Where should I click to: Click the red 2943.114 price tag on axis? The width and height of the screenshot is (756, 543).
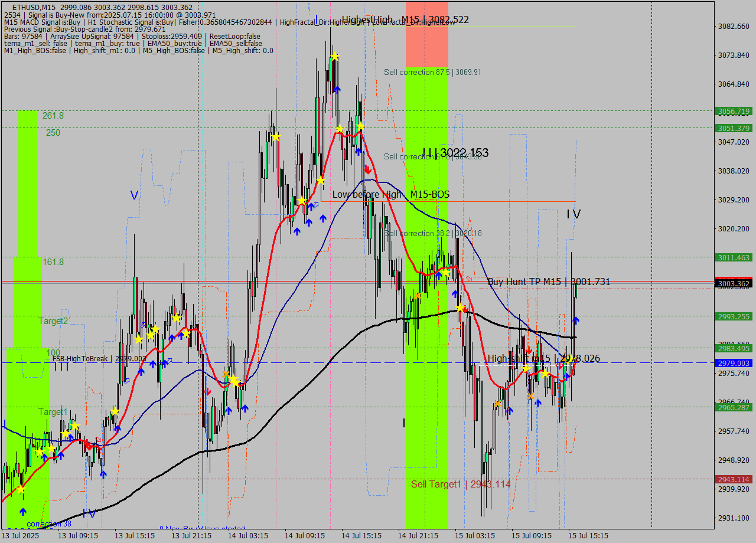click(x=733, y=479)
